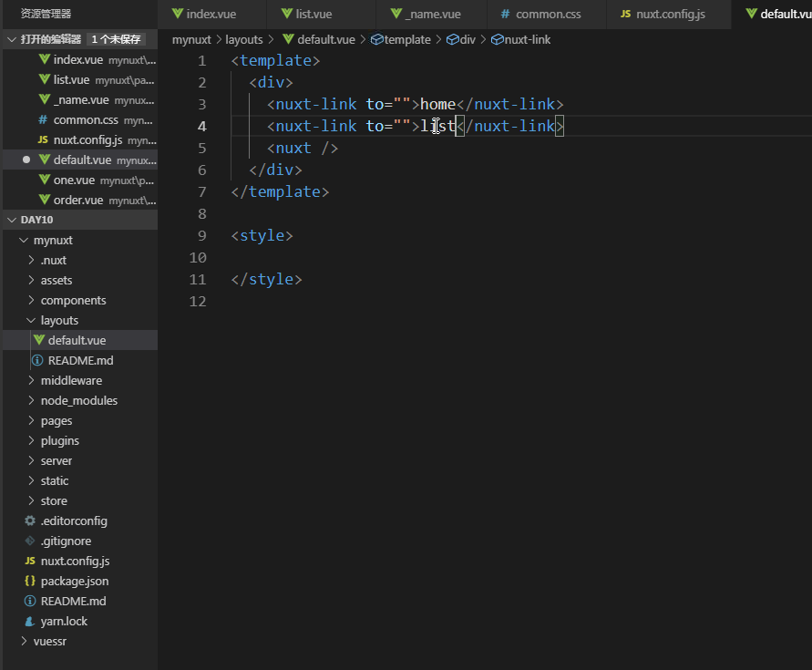Collapse the DAY10 workspace section
This screenshot has height=670, width=812.
(x=12, y=220)
